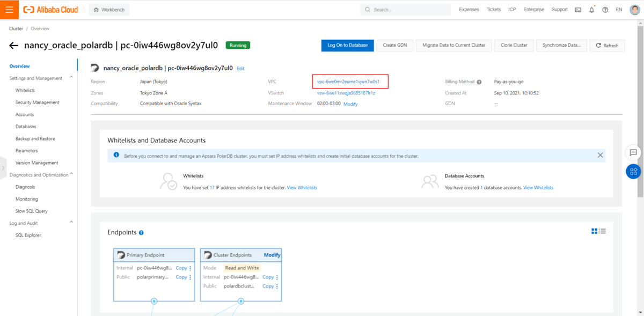
Task: Open Expenses menu
Action: pos(469,10)
